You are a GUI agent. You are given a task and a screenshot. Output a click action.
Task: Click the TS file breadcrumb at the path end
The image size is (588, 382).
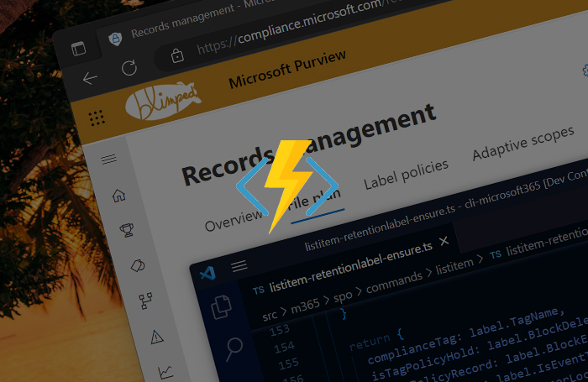538,244
